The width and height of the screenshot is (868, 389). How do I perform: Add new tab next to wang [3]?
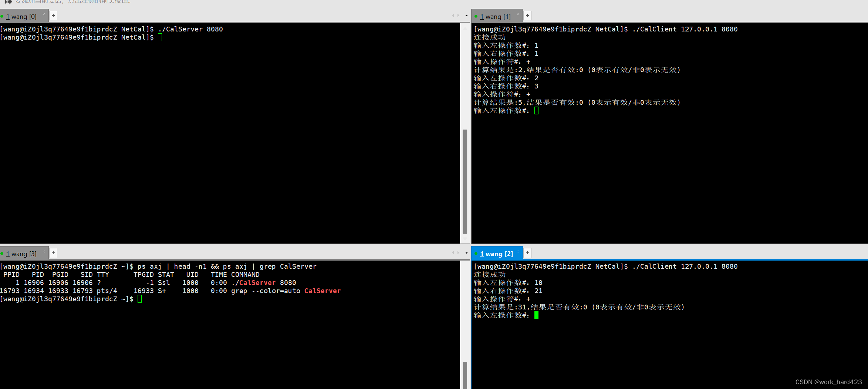pyautogui.click(x=53, y=253)
